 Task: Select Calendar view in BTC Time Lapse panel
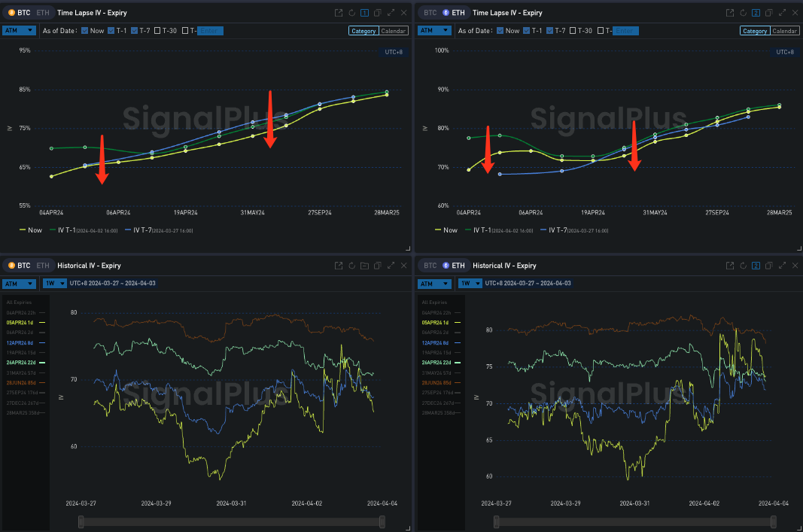394,31
